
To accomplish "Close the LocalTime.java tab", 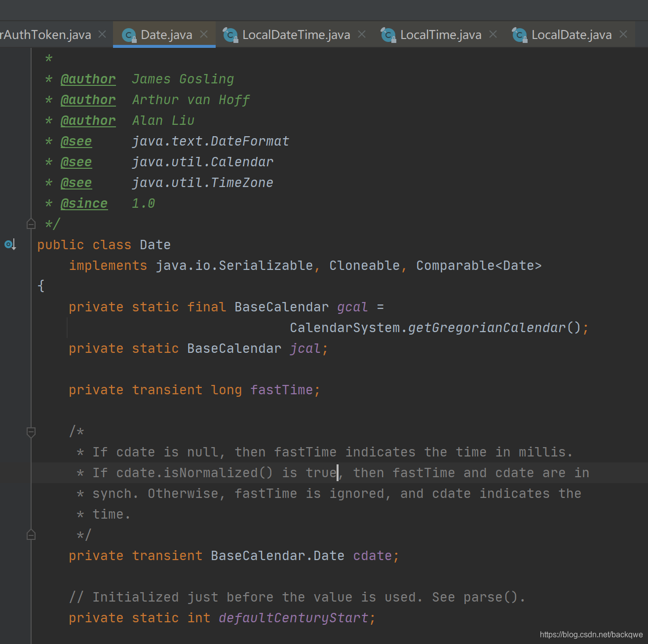I will pyautogui.click(x=493, y=34).
